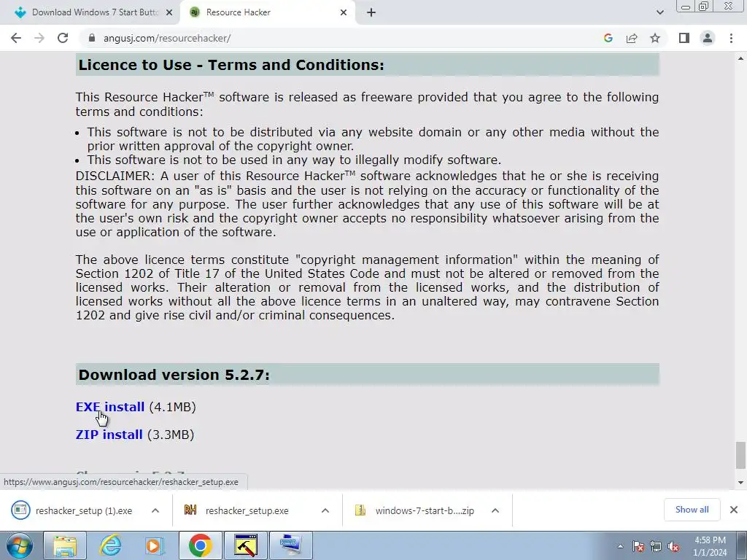This screenshot has height=560, width=747.
Task: Open Windows Media Player from taskbar
Action: pyautogui.click(x=155, y=545)
